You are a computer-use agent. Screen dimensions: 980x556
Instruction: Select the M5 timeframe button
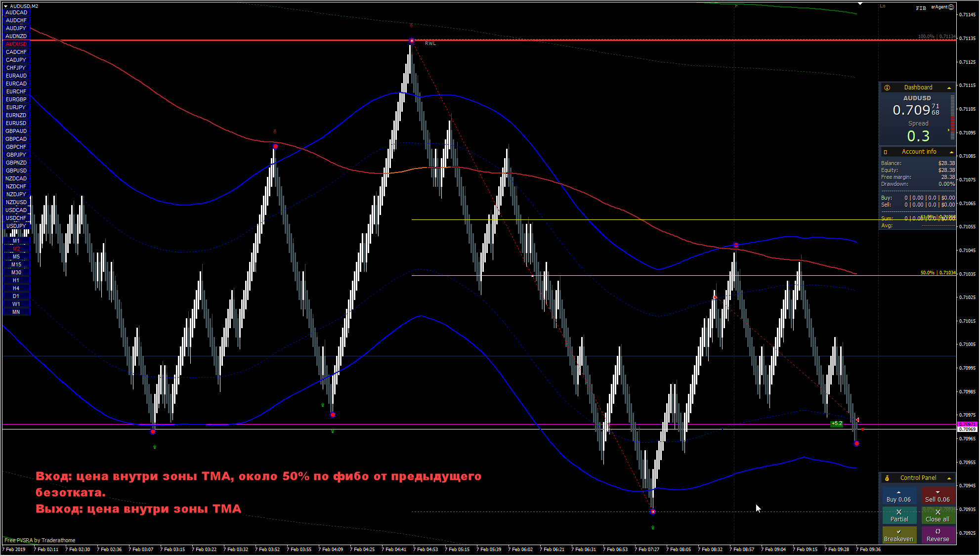tap(16, 257)
